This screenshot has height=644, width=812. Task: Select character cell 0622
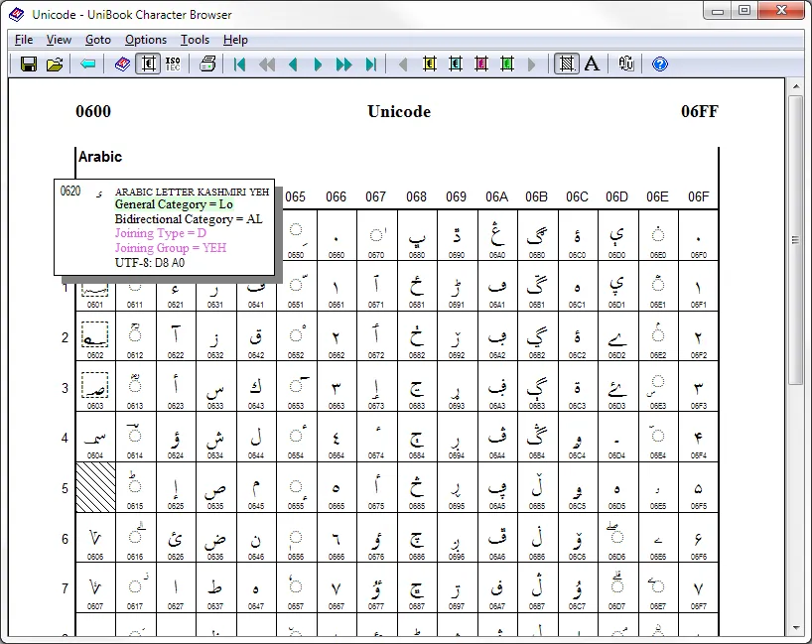(x=176, y=336)
